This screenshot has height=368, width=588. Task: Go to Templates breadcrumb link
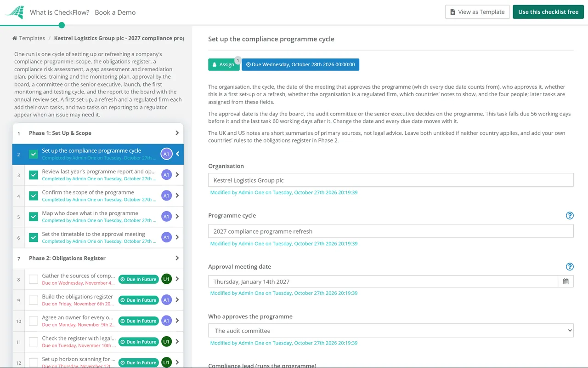point(32,38)
